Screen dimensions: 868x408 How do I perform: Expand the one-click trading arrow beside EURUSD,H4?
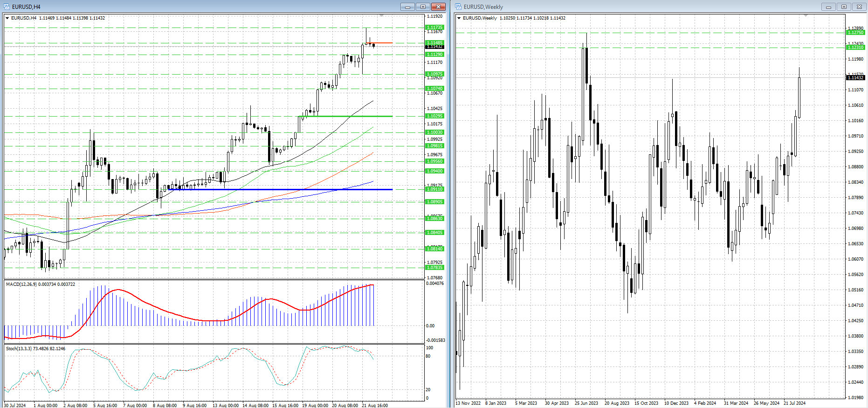tap(7, 18)
